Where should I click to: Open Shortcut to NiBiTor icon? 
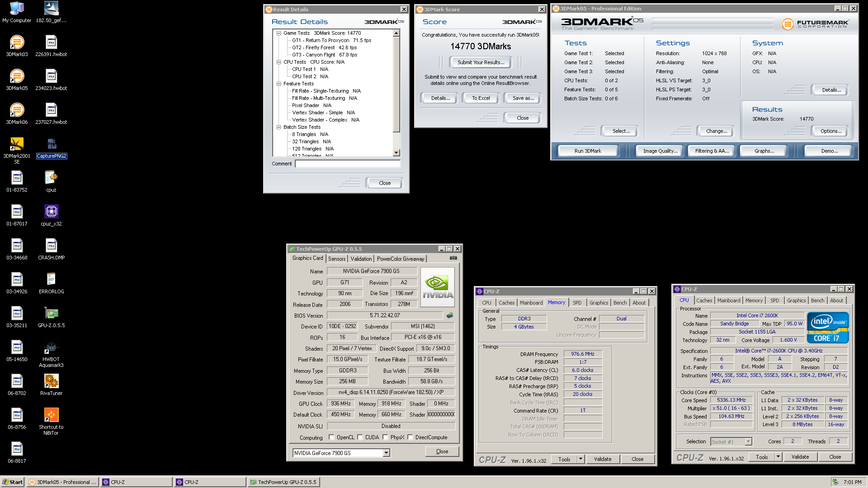coord(51,422)
